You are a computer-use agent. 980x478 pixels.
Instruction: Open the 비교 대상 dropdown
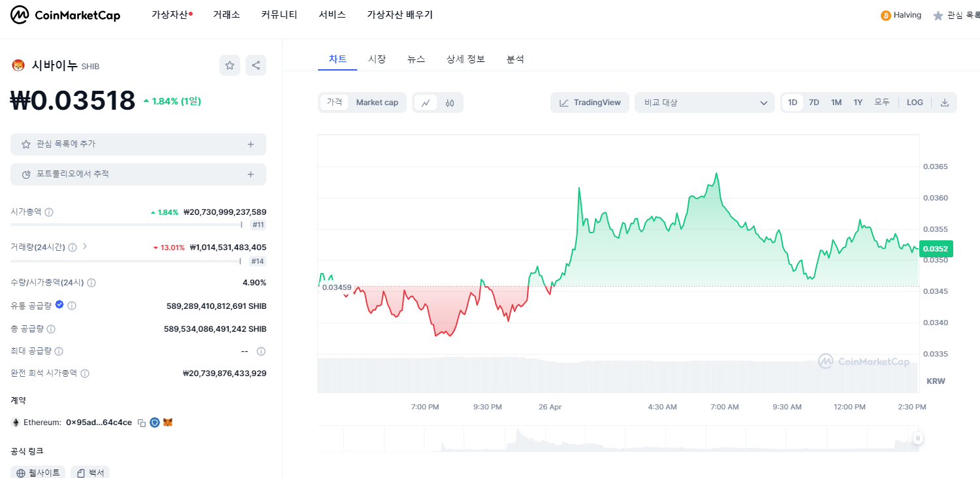tap(704, 103)
